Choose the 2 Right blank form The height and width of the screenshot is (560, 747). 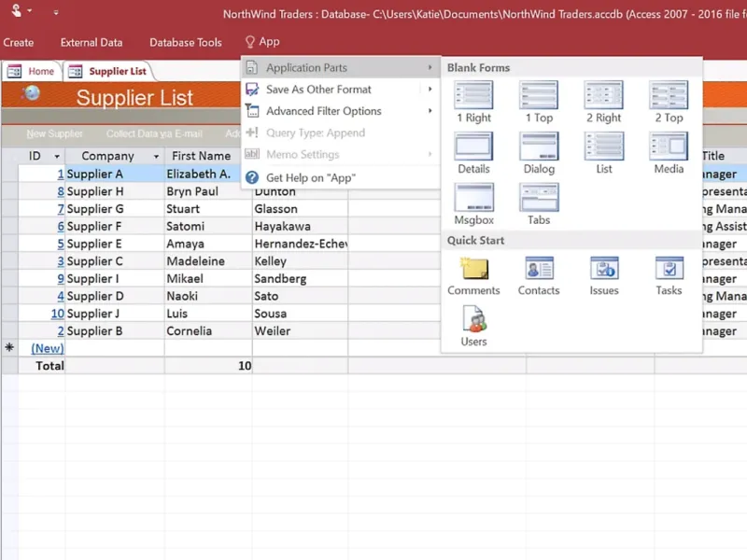[603, 102]
